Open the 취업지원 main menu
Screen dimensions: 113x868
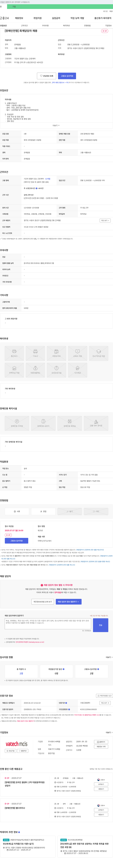[x=37, y=18]
